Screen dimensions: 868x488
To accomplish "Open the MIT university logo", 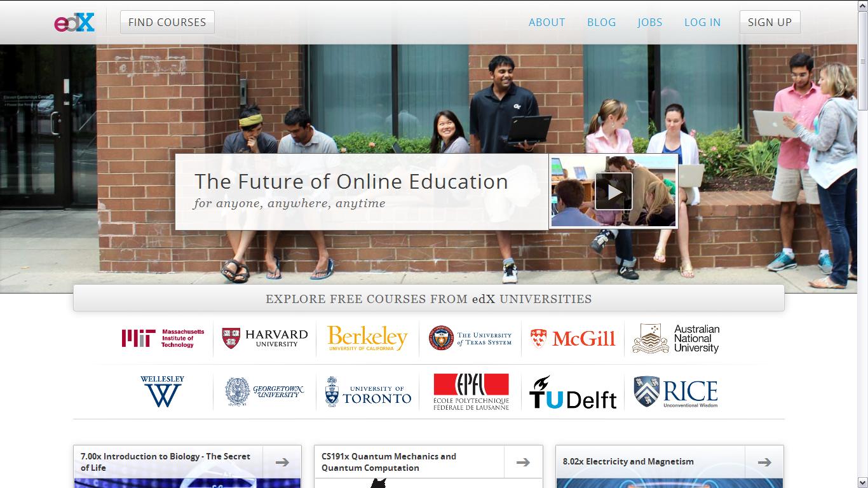I will click(163, 338).
